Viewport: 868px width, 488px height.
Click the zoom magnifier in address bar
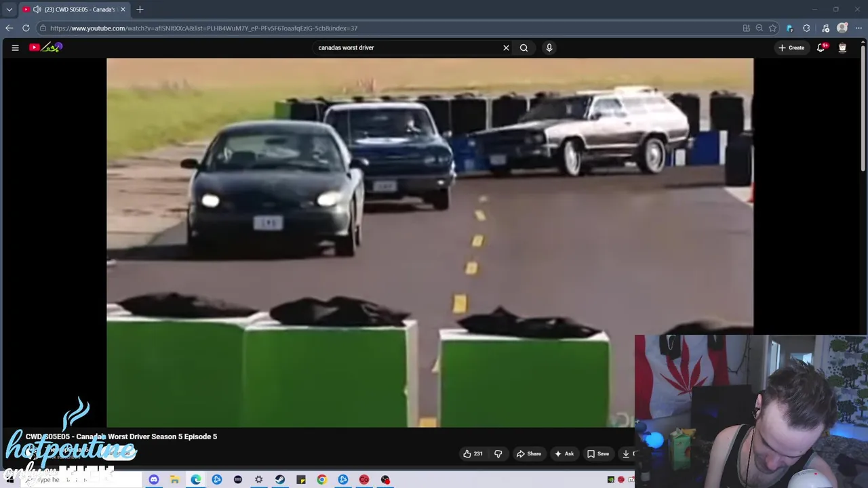(759, 28)
